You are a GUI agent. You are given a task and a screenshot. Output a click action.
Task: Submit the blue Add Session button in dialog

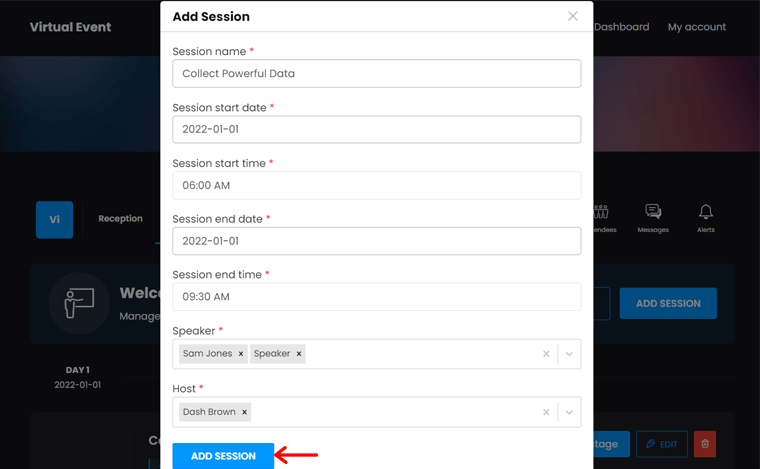223,456
